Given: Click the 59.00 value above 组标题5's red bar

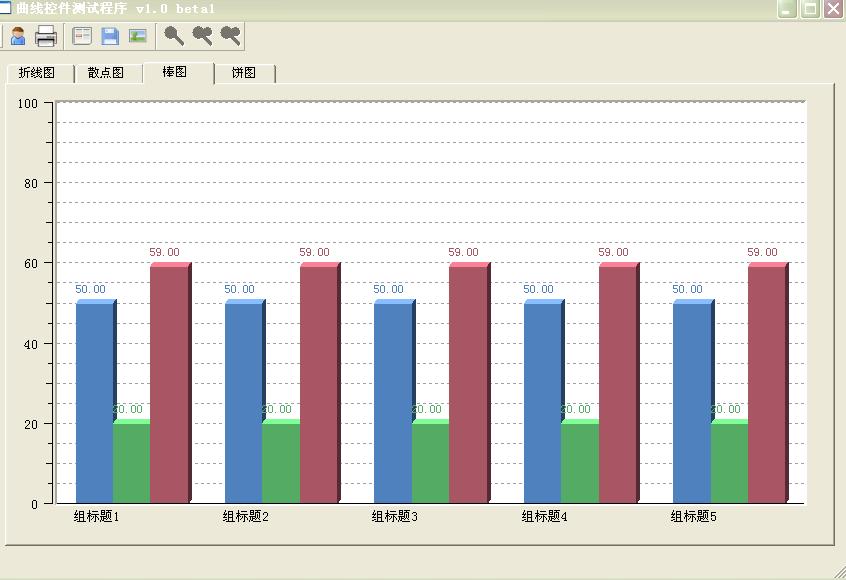Looking at the screenshot, I should pos(762,252).
